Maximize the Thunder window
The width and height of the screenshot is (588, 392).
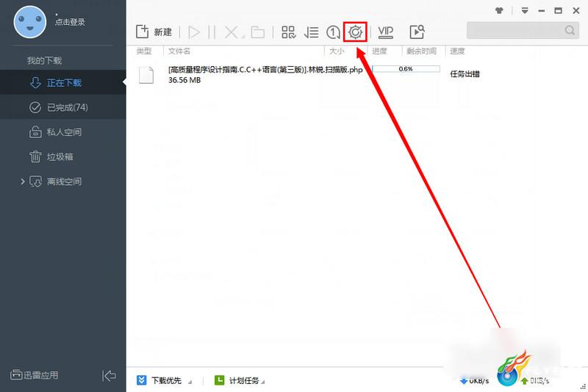559,10
